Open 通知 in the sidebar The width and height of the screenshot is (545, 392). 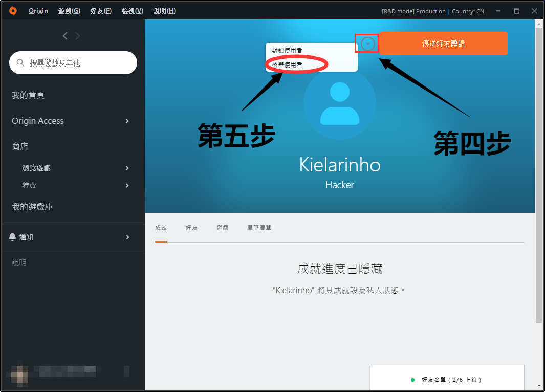[x=26, y=237]
